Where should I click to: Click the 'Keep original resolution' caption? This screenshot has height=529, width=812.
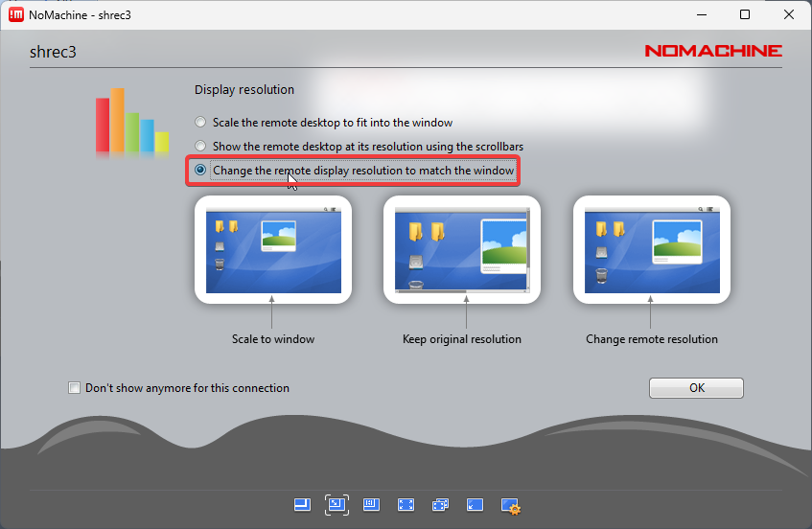[x=462, y=339]
